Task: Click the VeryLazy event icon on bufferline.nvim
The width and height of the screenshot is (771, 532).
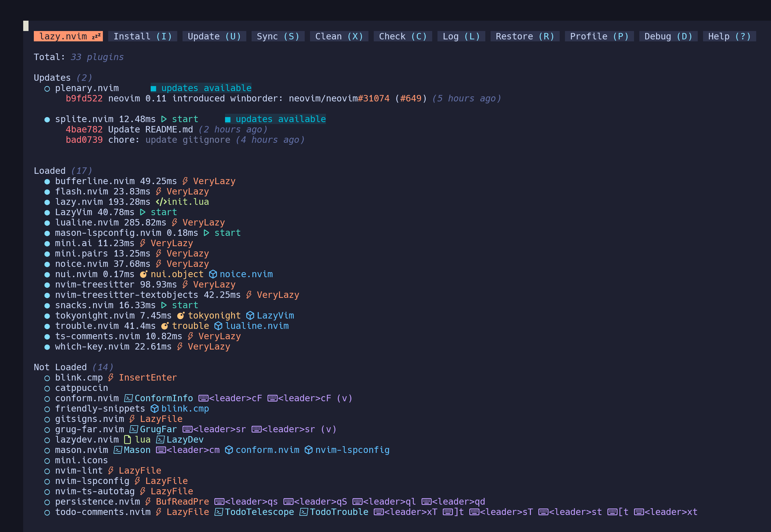Action: point(185,181)
